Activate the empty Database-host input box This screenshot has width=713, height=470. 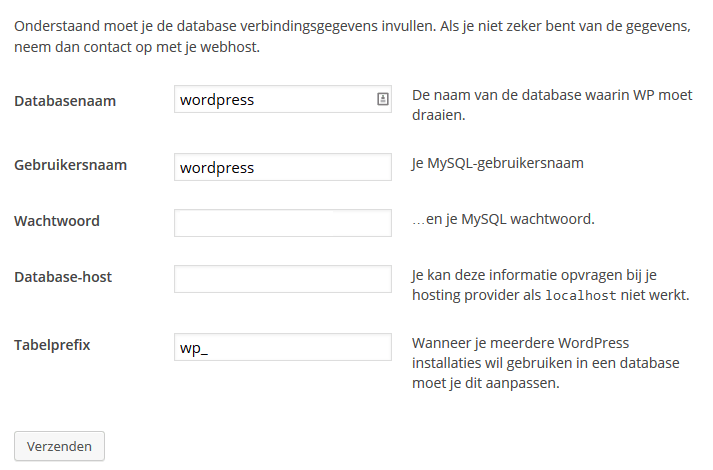pos(282,279)
